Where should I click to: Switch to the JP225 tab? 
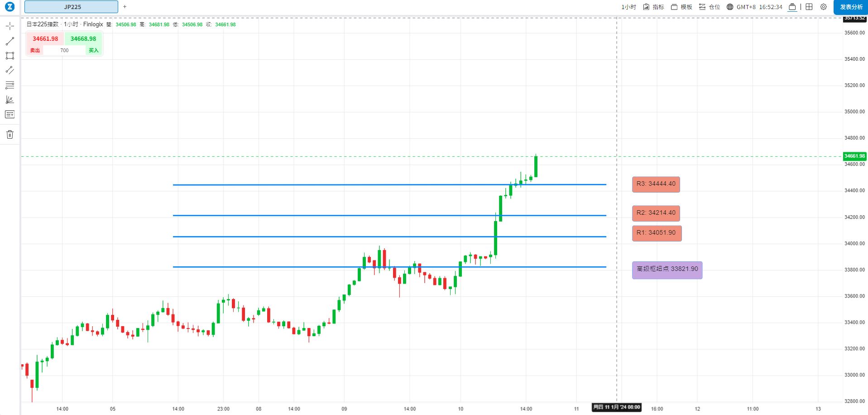pos(72,7)
